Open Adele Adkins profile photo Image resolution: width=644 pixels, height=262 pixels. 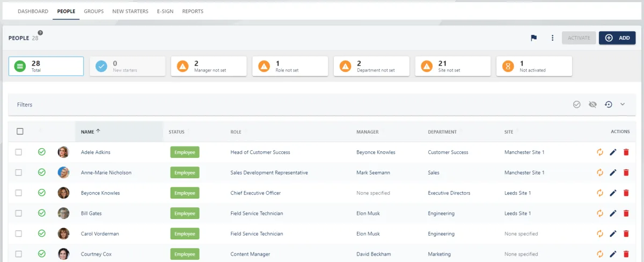tap(63, 152)
